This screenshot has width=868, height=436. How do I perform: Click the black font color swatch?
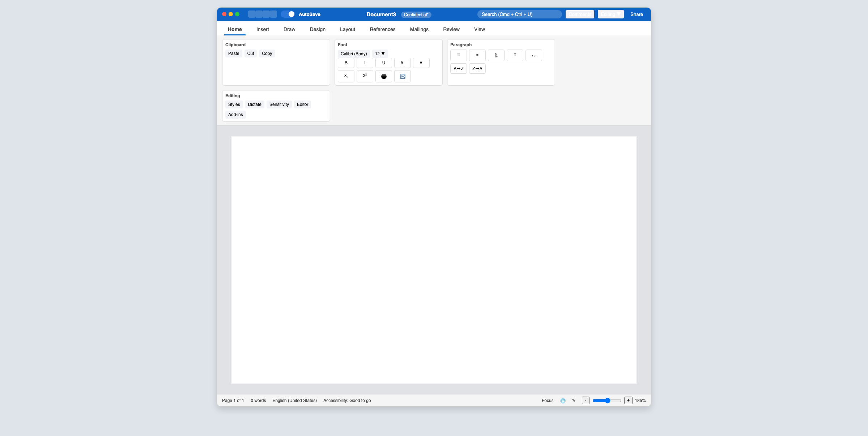pyautogui.click(x=383, y=76)
